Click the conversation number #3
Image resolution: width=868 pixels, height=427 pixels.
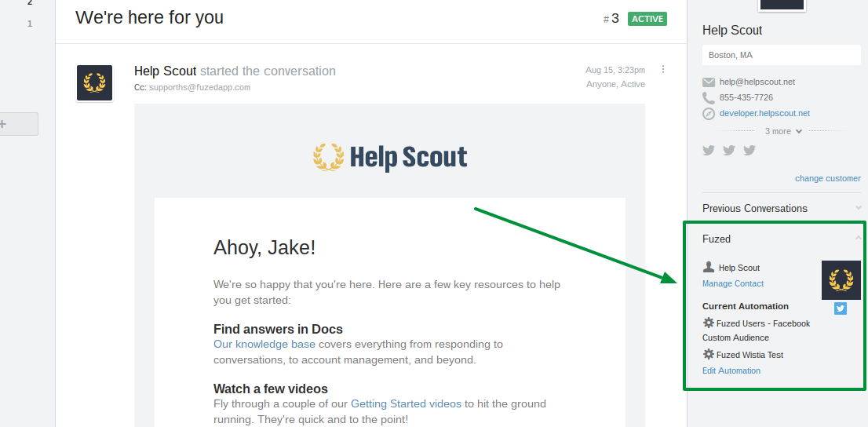pyautogui.click(x=611, y=19)
